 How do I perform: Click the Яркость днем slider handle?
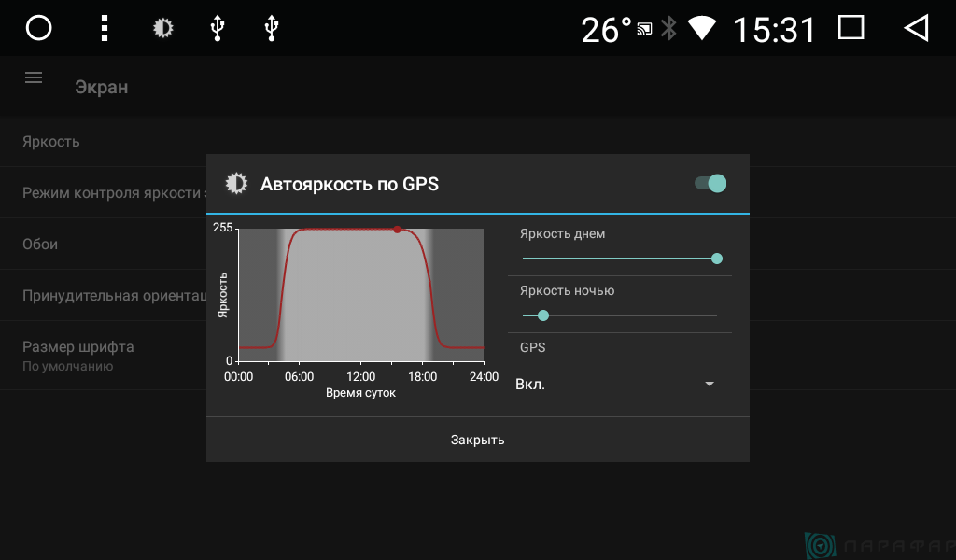(x=717, y=259)
